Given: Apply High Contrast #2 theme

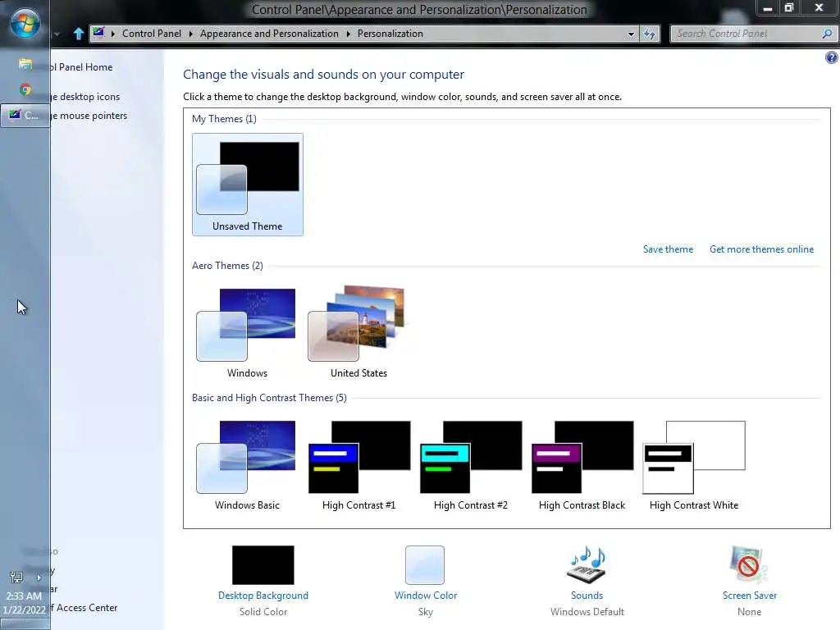Looking at the screenshot, I should click(x=470, y=464).
